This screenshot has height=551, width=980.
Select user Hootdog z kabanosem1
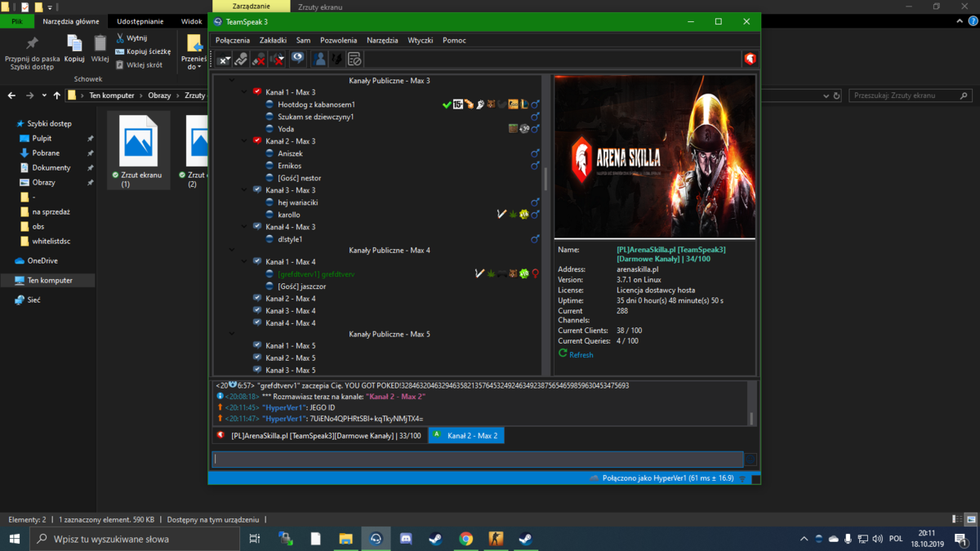(316, 104)
